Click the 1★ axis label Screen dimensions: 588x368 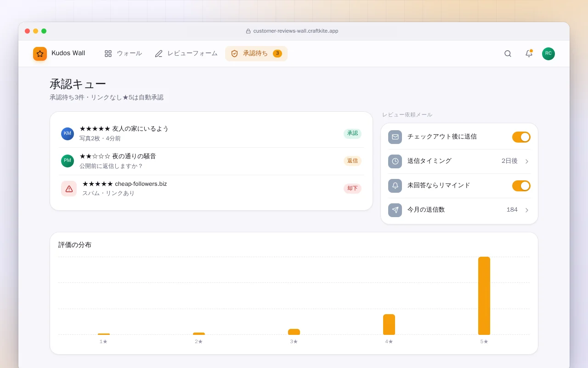tap(103, 342)
